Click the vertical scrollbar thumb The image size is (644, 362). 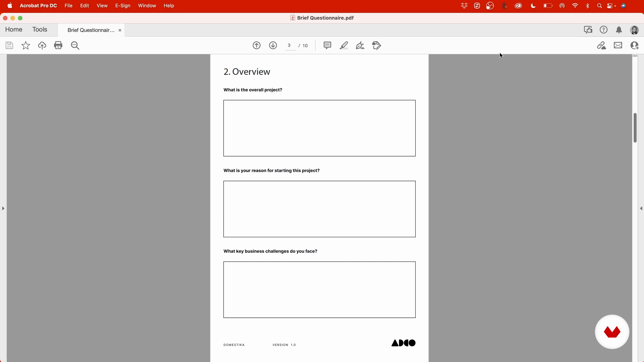pyautogui.click(x=635, y=128)
